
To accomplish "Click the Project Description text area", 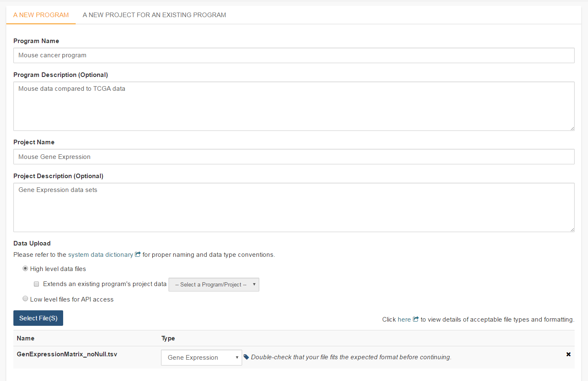I will pyautogui.click(x=294, y=207).
